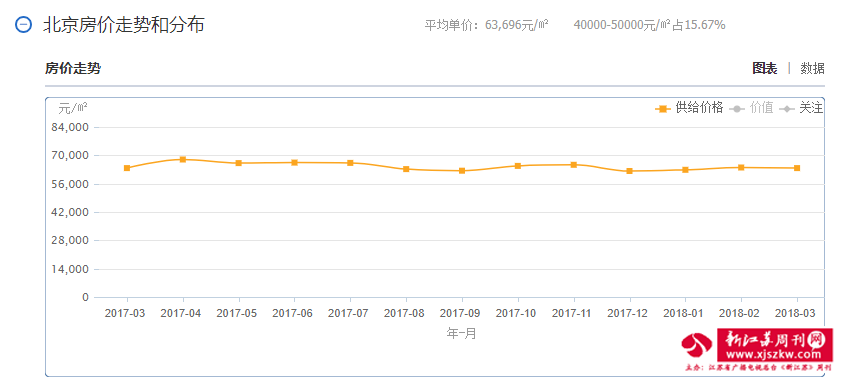Click the 42,000 y-axis label
The height and width of the screenshot is (378, 842).
70,213
